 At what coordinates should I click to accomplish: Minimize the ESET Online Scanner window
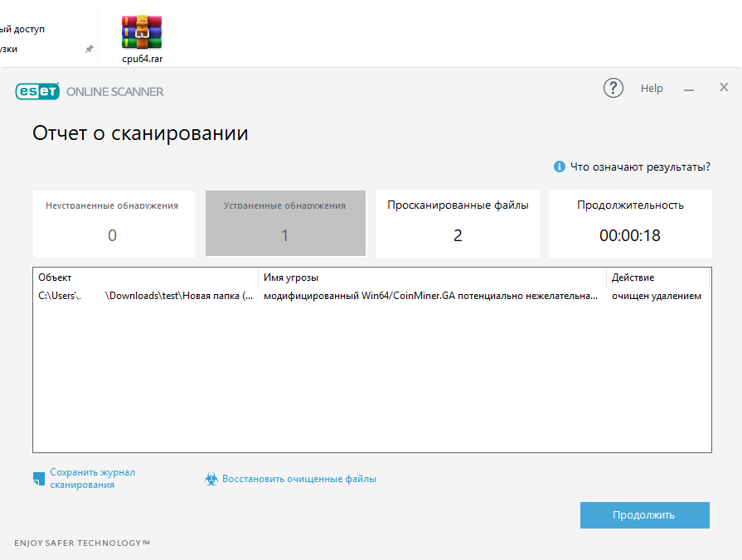[x=689, y=89]
